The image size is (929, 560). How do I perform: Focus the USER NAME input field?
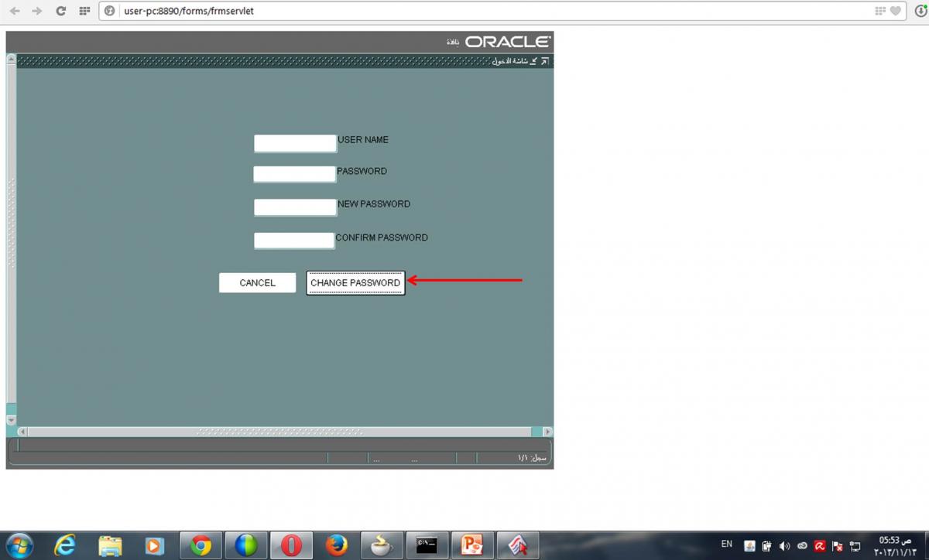pyautogui.click(x=295, y=143)
